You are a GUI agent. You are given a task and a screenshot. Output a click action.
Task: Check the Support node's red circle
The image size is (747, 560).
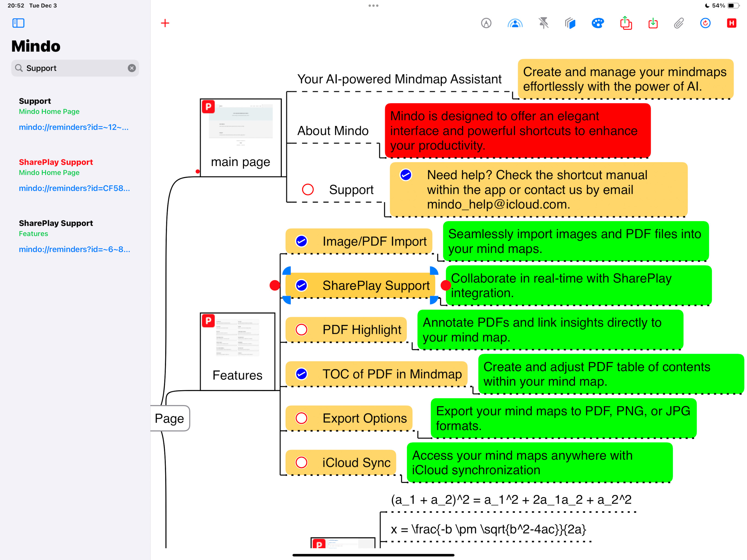308,189
